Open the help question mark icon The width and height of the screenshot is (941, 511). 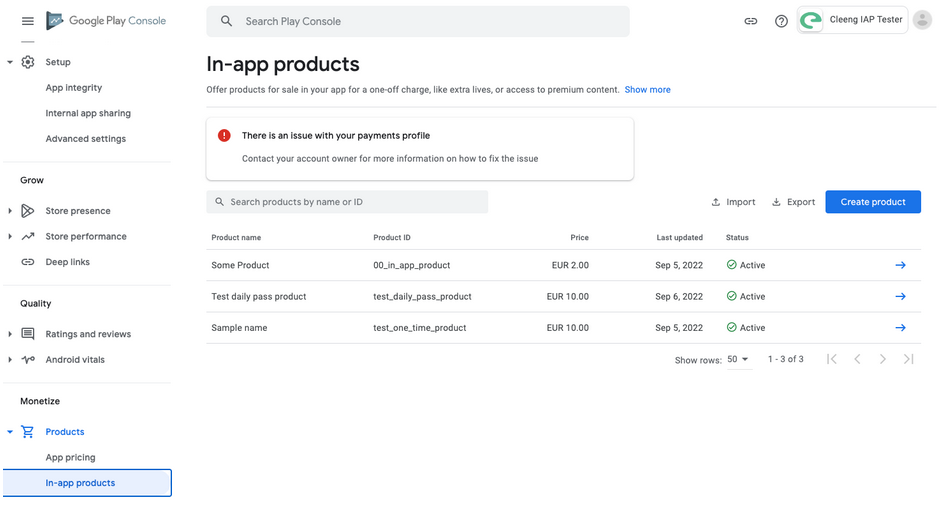point(781,21)
